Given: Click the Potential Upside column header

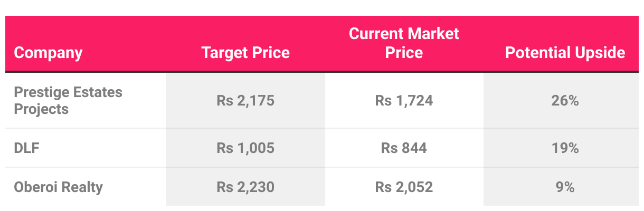Looking at the screenshot, I should pyautogui.click(x=565, y=53).
